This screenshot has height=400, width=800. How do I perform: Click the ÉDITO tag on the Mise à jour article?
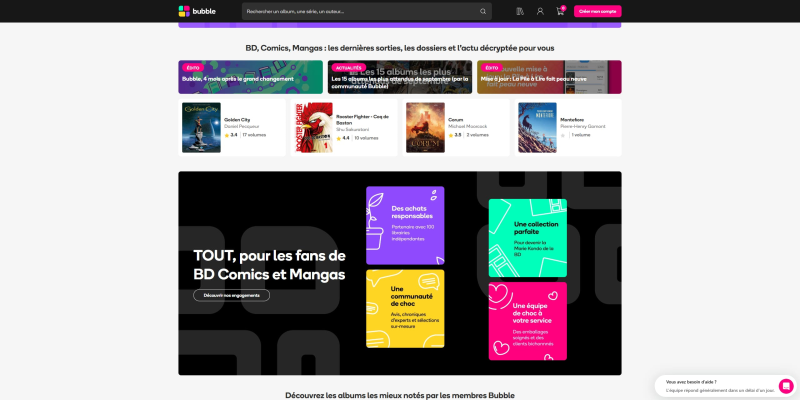pos(492,68)
